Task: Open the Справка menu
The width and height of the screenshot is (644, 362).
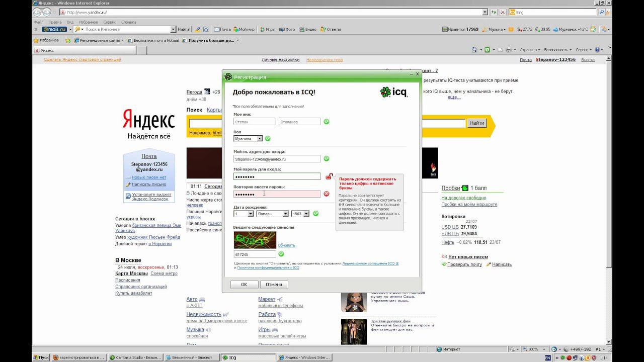Action: [x=129, y=22]
